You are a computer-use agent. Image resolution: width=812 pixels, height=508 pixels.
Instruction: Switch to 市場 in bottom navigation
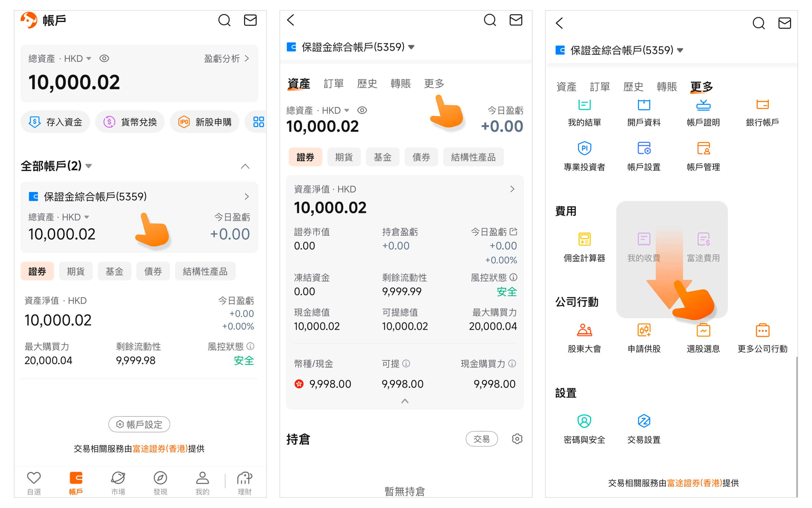[118, 483]
